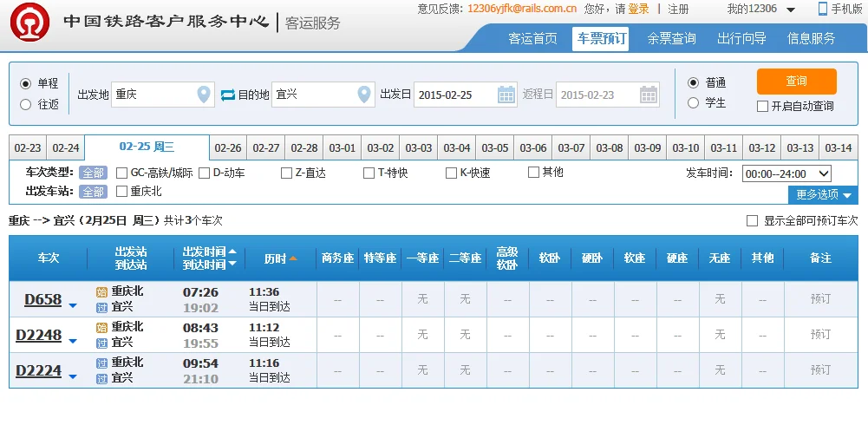Viewport: 868px width, 438px height.
Task: Click the mobile version phone icon
Action: (x=823, y=9)
